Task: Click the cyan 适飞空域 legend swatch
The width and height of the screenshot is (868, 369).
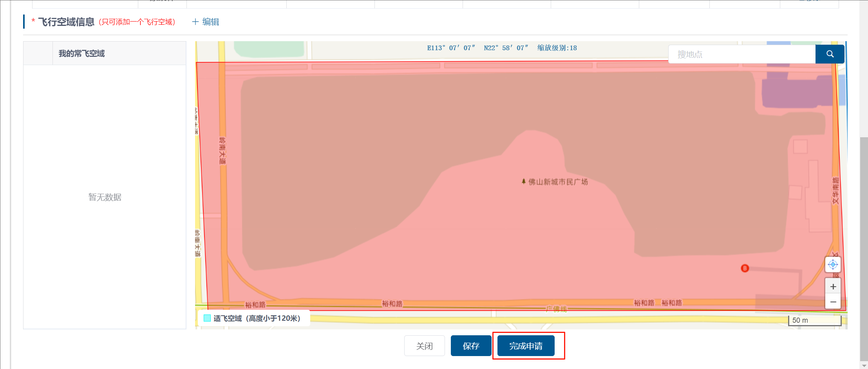Action: coord(207,318)
